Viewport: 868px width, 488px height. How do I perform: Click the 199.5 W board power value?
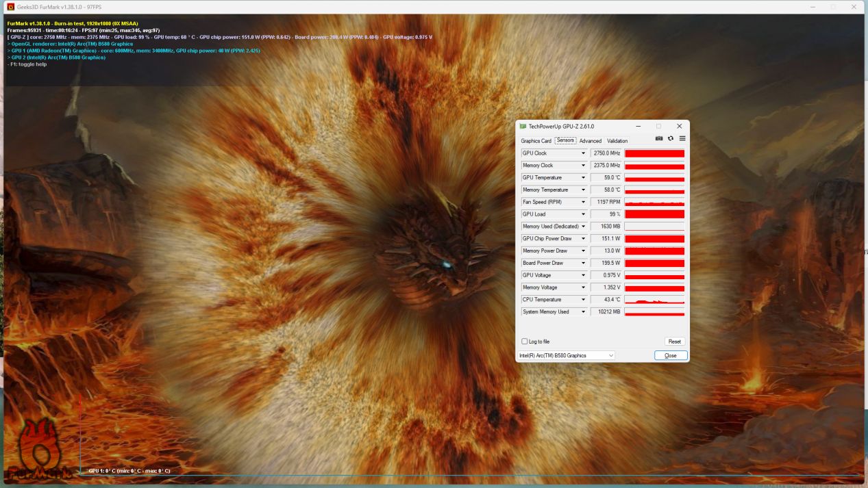pyautogui.click(x=606, y=263)
